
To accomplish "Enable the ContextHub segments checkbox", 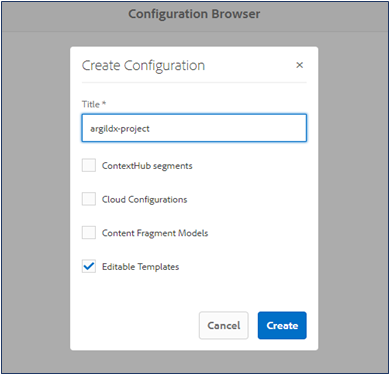I will [89, 165].
